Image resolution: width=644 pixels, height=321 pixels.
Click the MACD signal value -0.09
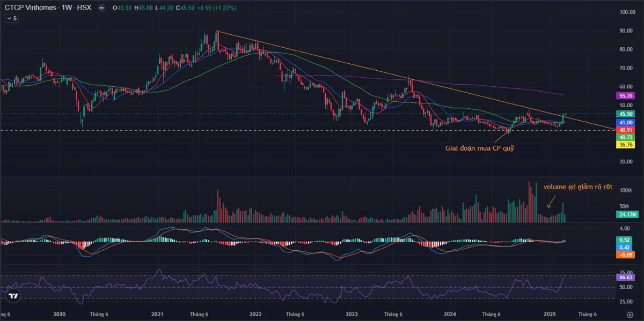pyautogui.click(x=625, y=255)
